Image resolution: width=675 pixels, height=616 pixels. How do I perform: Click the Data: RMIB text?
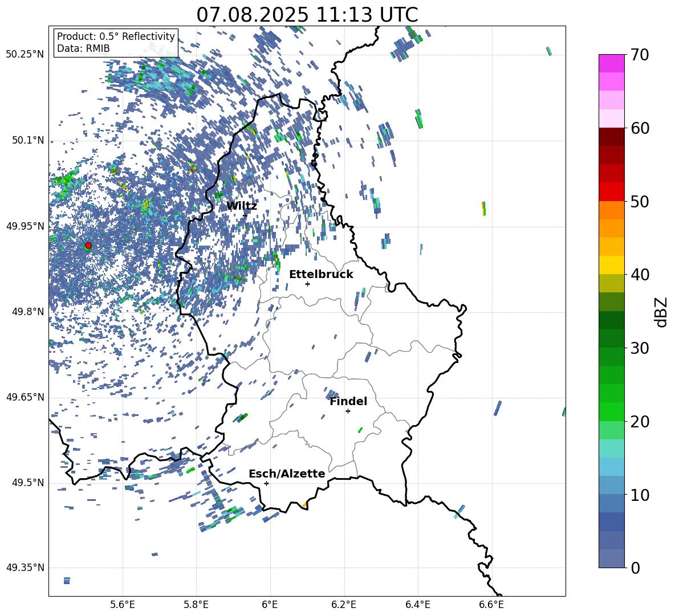83,48
